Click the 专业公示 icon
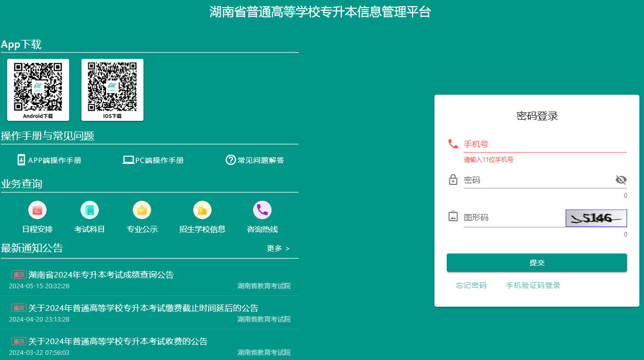This screenshot has height=360, width=644. (x=142, y=210)
